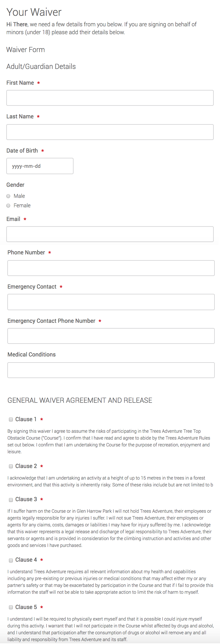Screen dimensions: 220x644
Task: Click the "Male" label text
Action: point(19,196)
